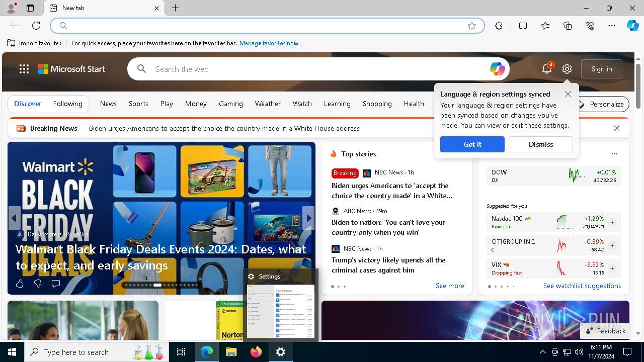Open File Explorer from taskbar
The width and height of the screenshot is (644, 362).
pos(231,352)
